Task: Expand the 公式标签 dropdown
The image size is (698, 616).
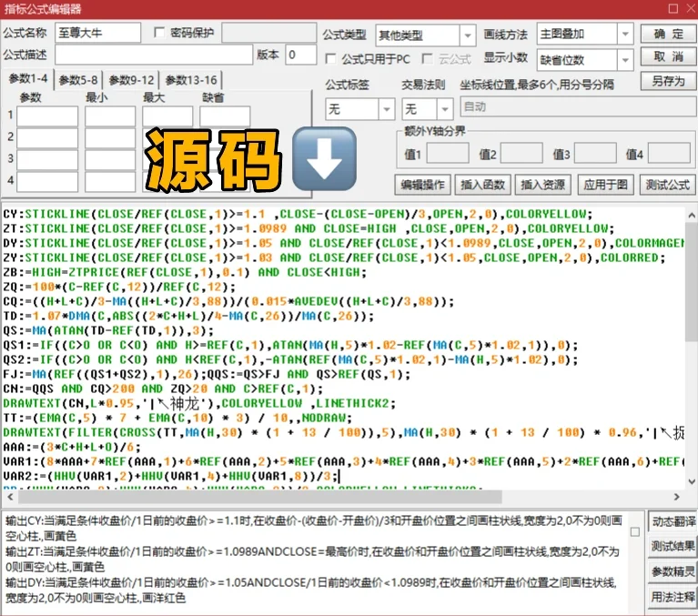Action: tap(387, 109)
